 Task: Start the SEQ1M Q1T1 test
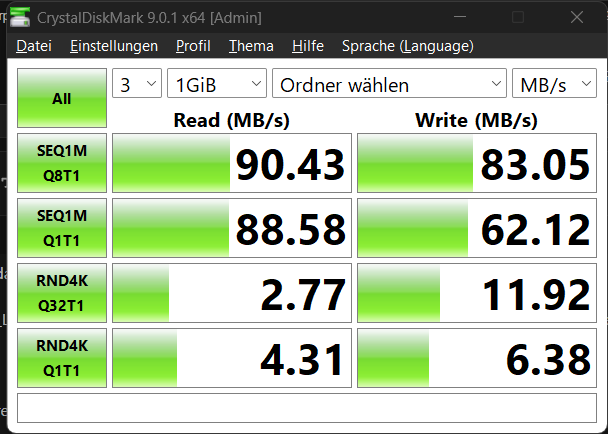(x=62, y=228)
